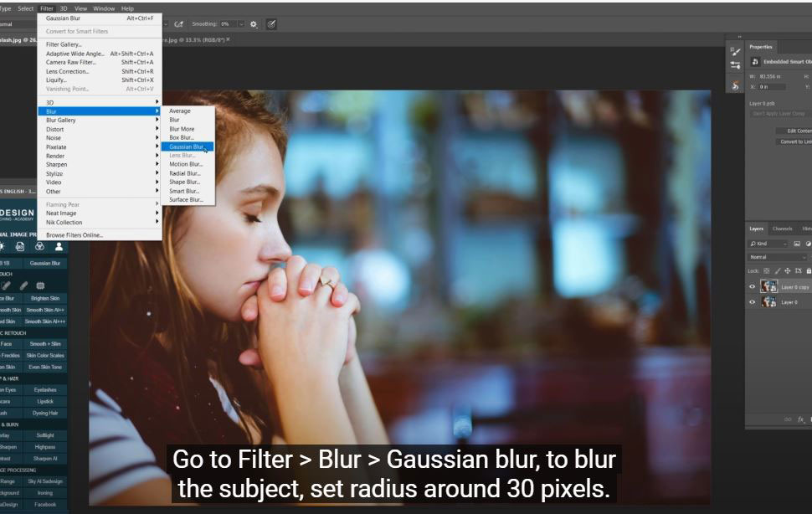The width and height of the screenshot is (812, 514).
Task: Toggle visibility of Layer 0
Action: (752, 302)
